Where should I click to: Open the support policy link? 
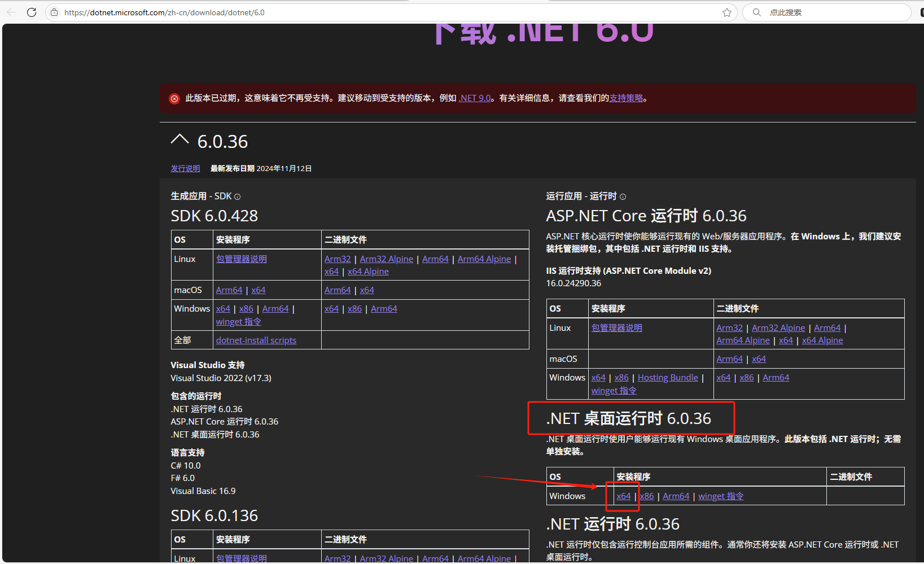[626, 98]
